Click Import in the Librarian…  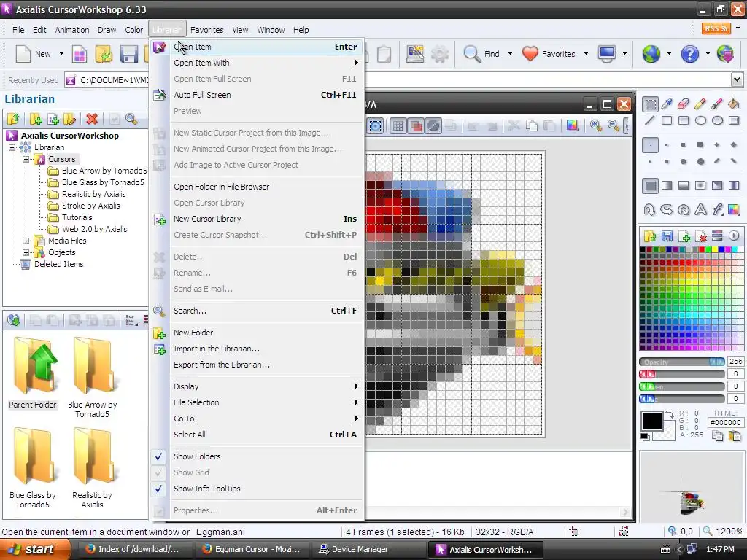pyautogui.click(x=257, y=349)
